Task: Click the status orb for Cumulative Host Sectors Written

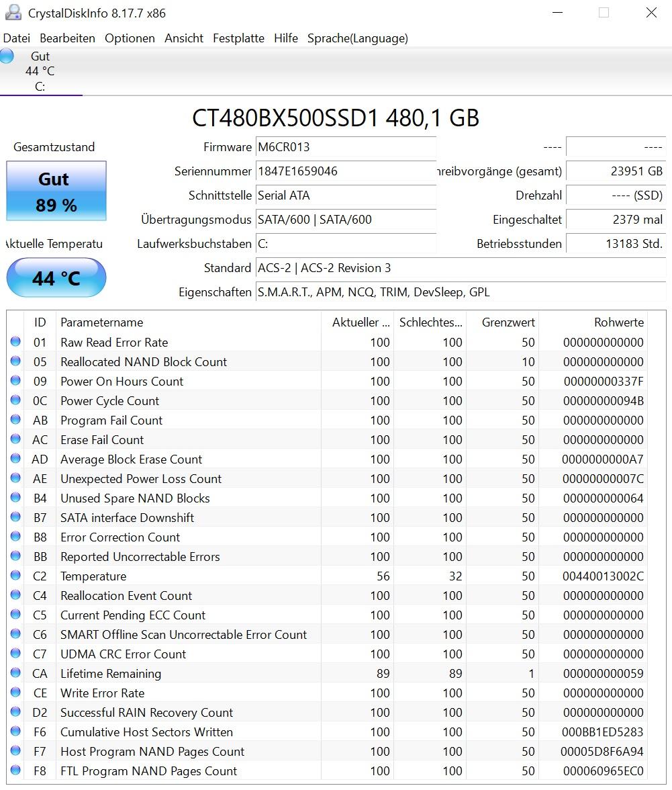Action: coord(15,731)
